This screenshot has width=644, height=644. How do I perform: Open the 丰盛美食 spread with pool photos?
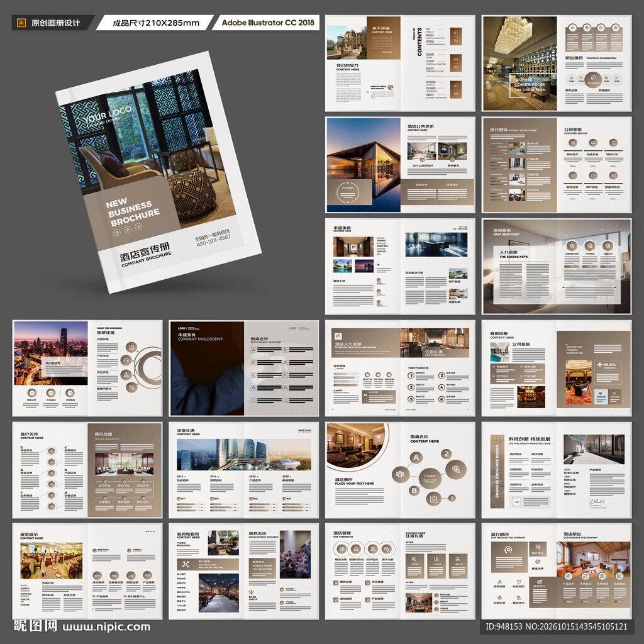coord(400,267)
